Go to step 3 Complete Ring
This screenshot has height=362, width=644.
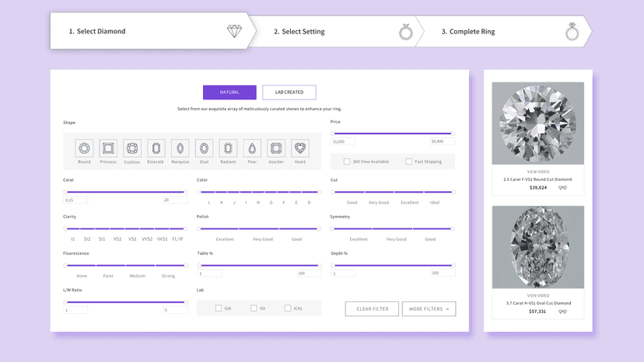coord(503,32)
